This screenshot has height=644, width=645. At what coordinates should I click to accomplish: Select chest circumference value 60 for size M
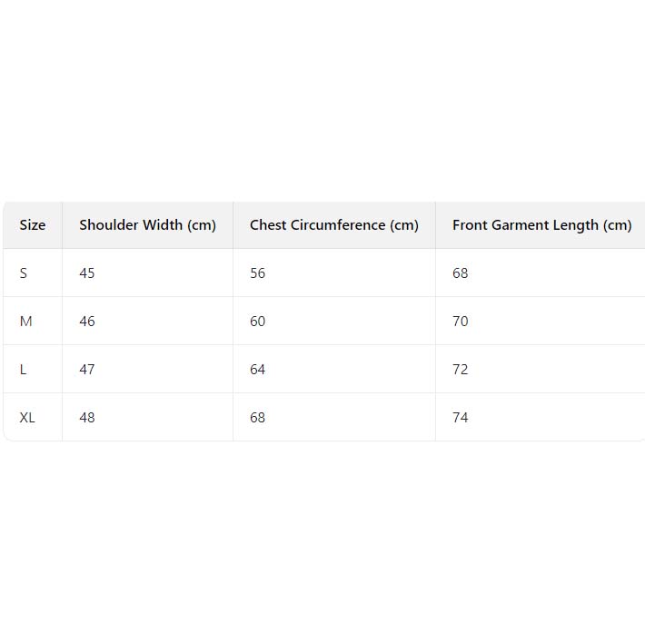pos(258,322)
